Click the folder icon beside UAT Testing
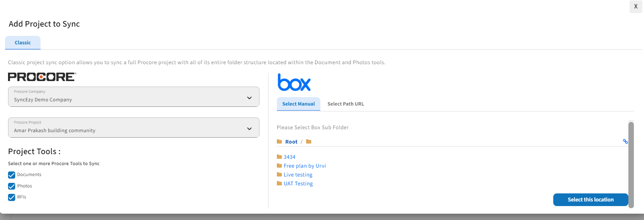Screen dimensions: 644x220 pos(279,183)
